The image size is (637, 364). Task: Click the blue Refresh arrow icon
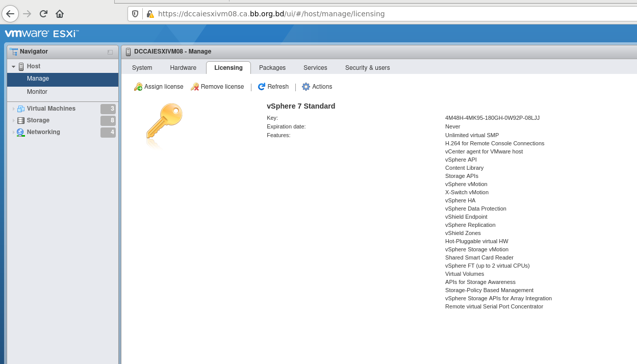click(x=262, y=87)
